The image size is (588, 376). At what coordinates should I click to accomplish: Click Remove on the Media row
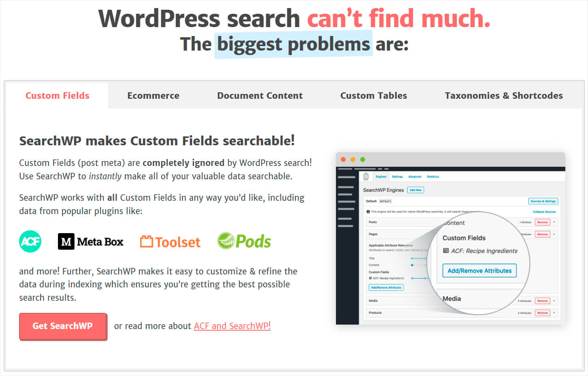(542, 301)
